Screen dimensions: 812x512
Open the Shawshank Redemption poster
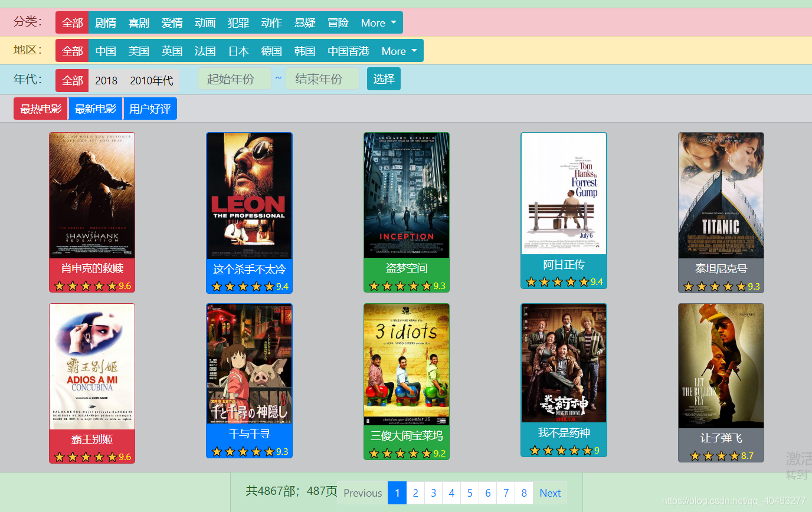[92, 195]
